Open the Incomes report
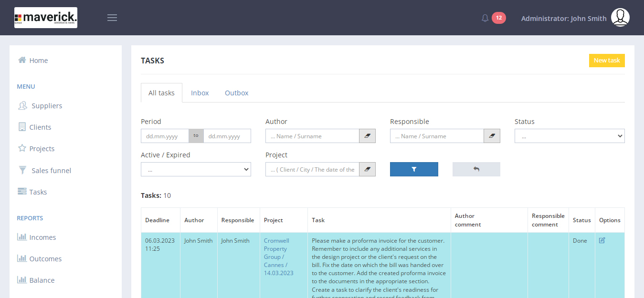The height and width of the screenshot is (298, 644). [42, 237]
